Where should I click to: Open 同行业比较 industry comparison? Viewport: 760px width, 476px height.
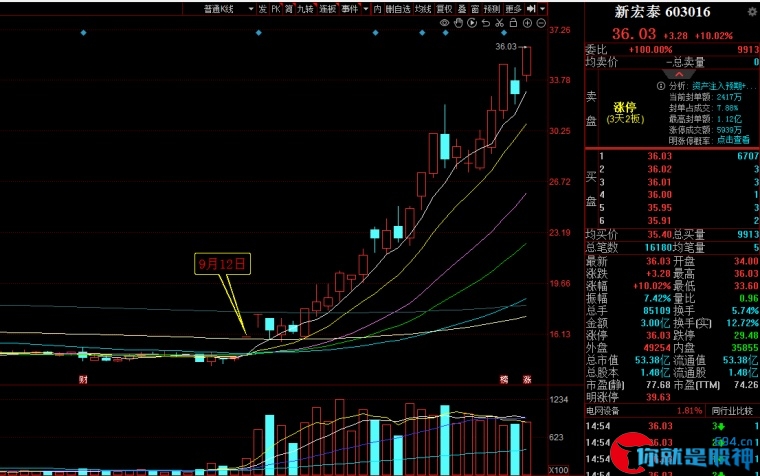click(x=732, y=411)
